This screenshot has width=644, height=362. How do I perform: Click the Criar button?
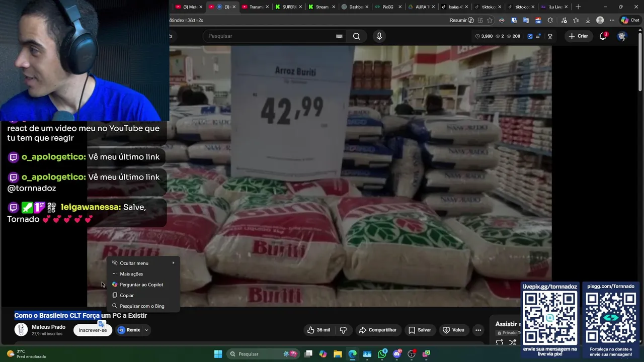coord(579,36)
